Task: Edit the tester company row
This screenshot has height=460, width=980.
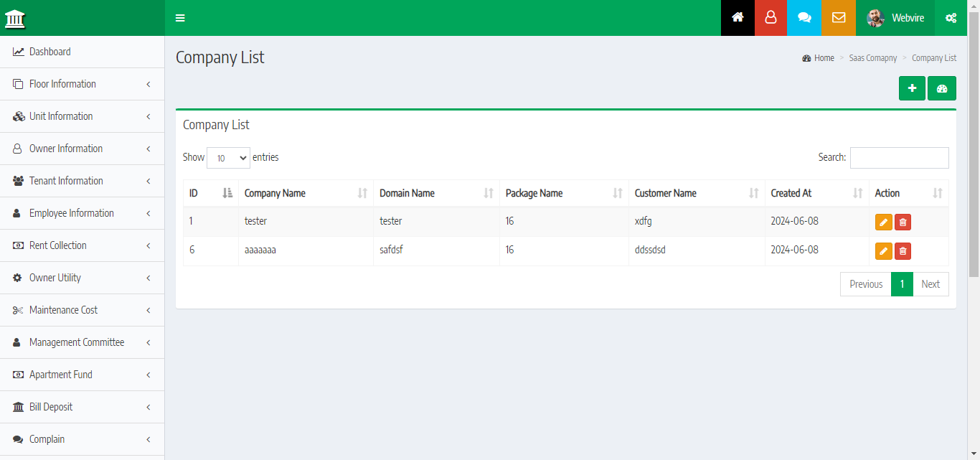Action: click(x=883, y=222)
